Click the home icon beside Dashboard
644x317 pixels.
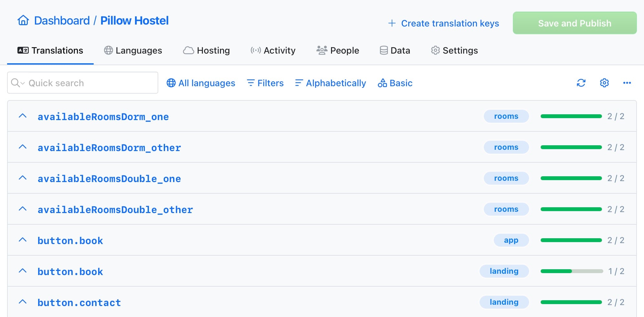pyautogui.click(x=23, y=20)
